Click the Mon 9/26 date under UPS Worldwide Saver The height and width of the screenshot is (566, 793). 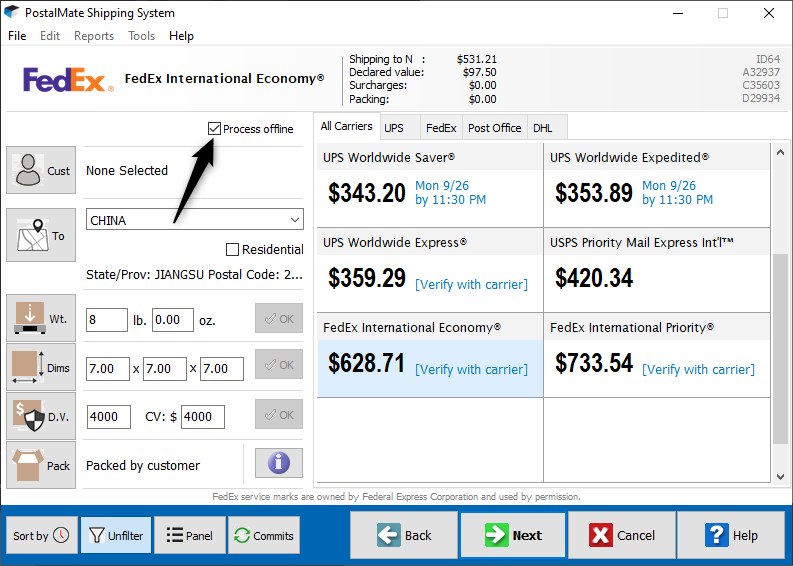tap(442, 186)
